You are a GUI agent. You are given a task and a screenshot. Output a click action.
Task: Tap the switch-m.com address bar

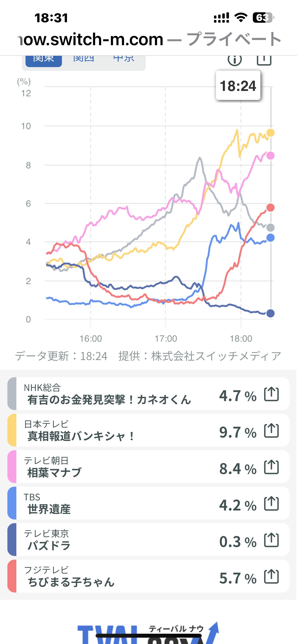tap(148, 39)
